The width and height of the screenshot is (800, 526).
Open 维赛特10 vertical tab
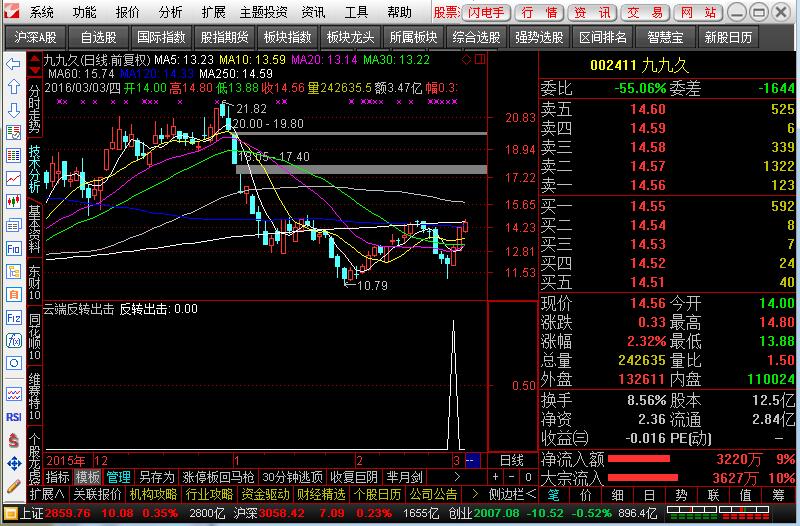[x=34, y=396]
